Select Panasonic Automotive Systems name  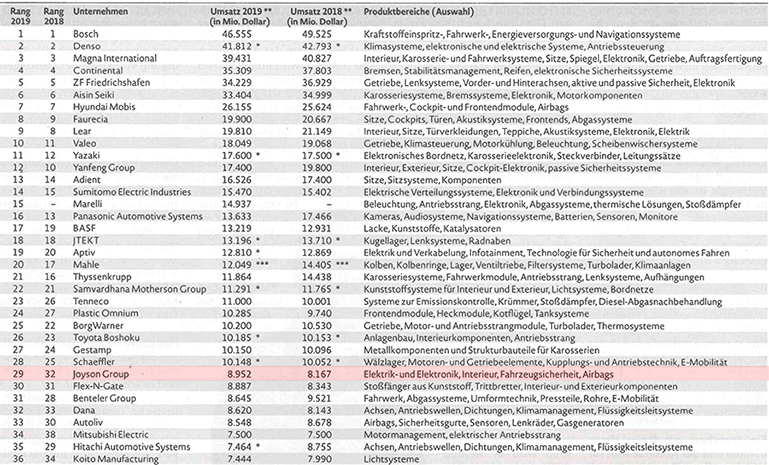[x=135, y=214]
